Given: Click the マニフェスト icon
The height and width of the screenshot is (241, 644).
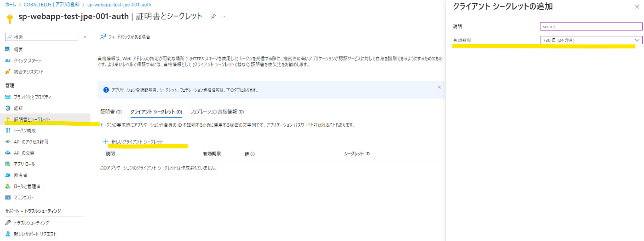Looking at the screenshot, I should tap(7, 198).
